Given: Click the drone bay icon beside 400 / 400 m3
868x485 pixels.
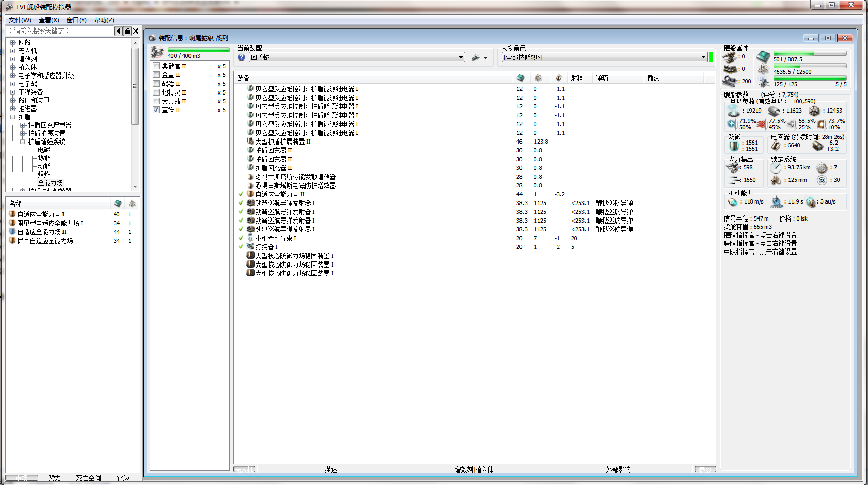Looking at the screenshot, I should pyautogui.click(x=157, y=52).
